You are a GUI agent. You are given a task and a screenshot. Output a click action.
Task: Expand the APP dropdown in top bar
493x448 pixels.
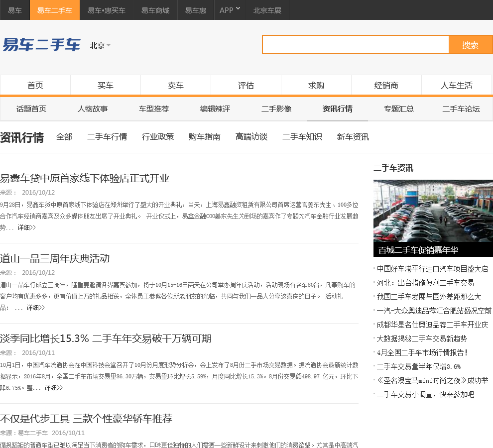[x=230, y=10]
